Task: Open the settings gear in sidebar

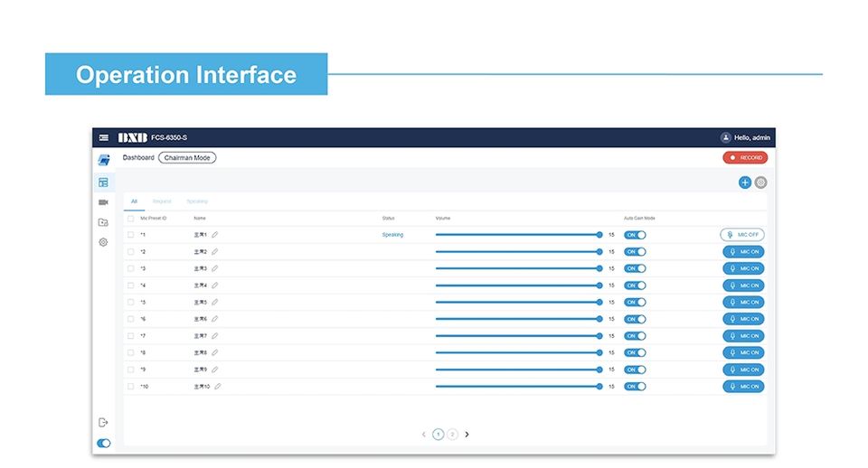Action: (x=103, y=242)
